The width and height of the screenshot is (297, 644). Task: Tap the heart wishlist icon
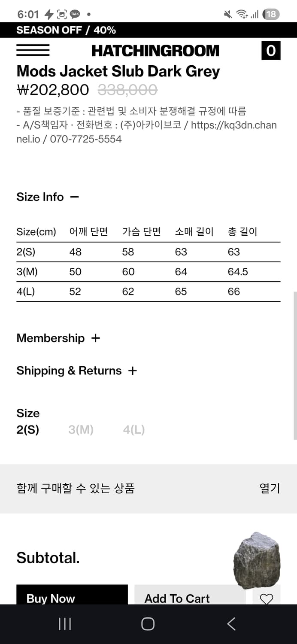coord(267,598)
